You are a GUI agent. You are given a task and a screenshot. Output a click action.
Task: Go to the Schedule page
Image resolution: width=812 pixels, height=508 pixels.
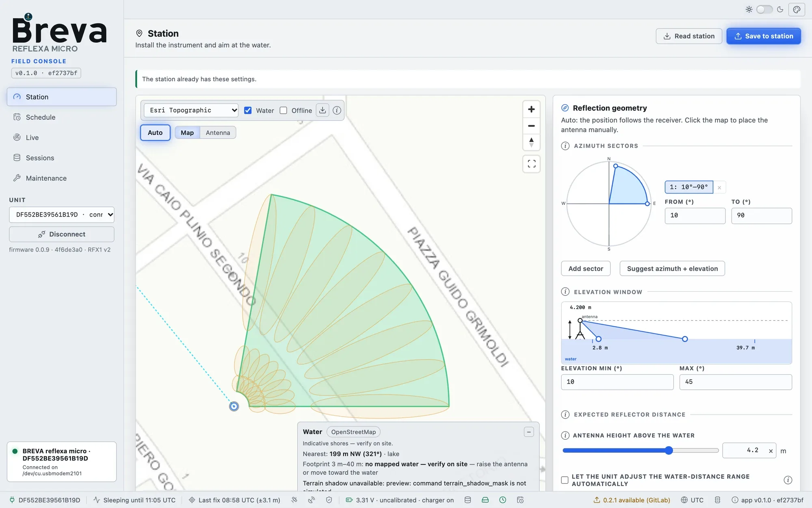(x=62, y=117)
